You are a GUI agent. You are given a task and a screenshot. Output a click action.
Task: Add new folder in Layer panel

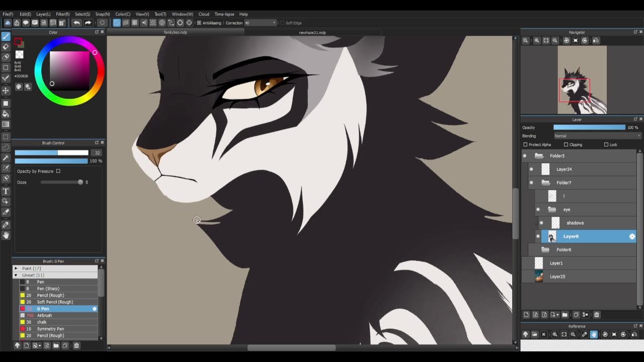click(x=565, y=315)
